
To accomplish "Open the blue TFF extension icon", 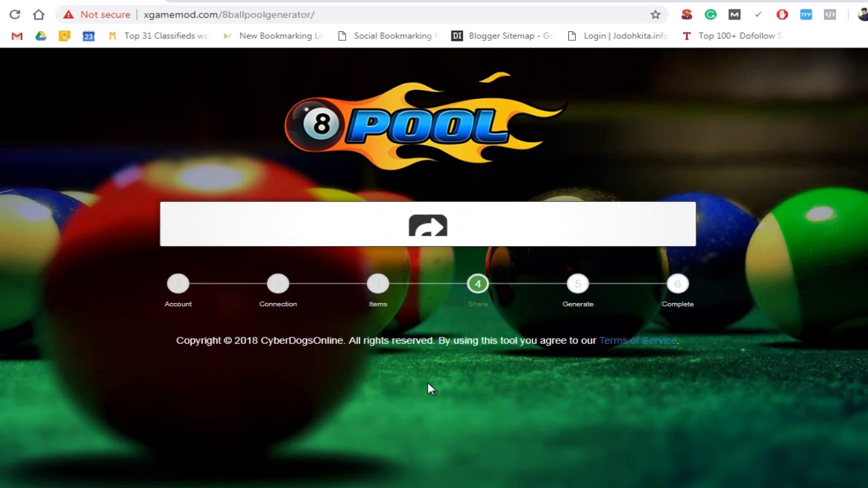I will click(x=806, y=14).
